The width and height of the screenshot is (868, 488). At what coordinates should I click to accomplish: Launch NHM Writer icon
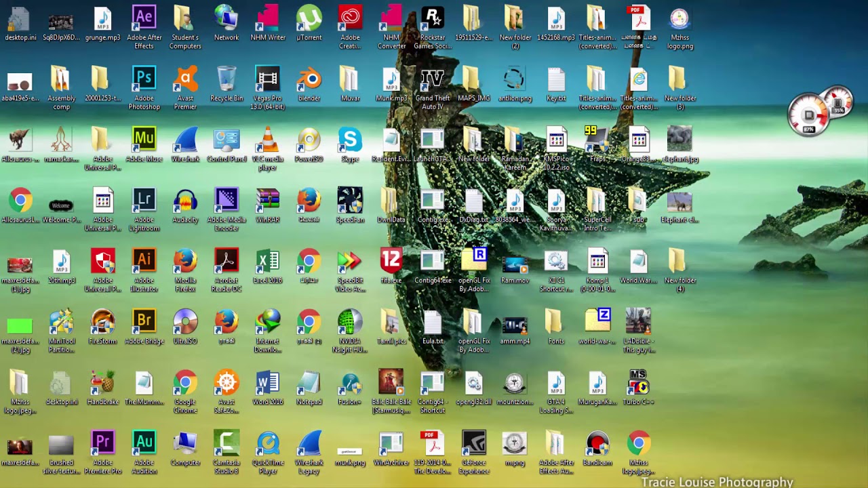coord(267,23)
